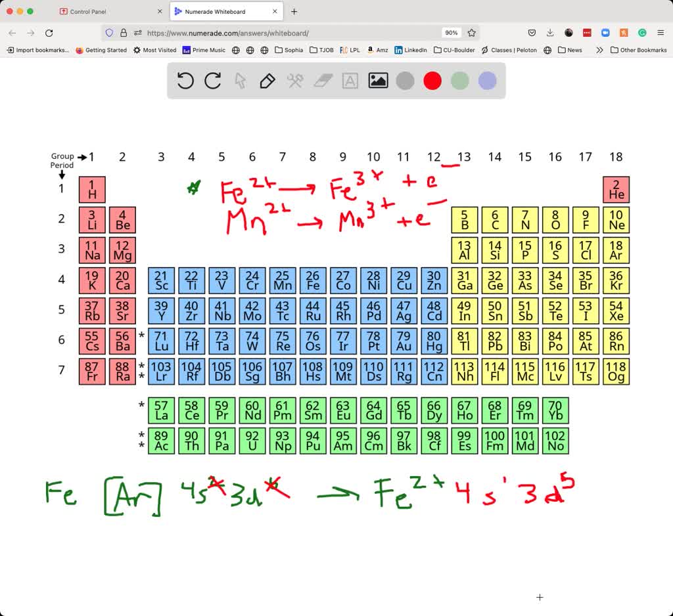Toggle the tracking protection shield icon
The width and height of the screenshot is (673, 616).
click(110, 32)
